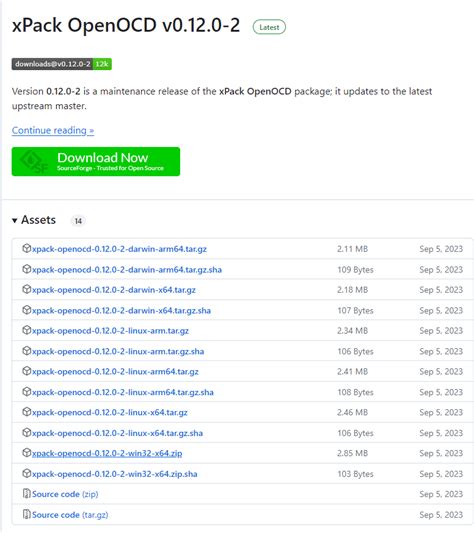Download xpack-openocd-0.12.0-2-linux-x64.tar.gz.sha checksum
This screenshot has height=533, width=474.
click(117, 433)
